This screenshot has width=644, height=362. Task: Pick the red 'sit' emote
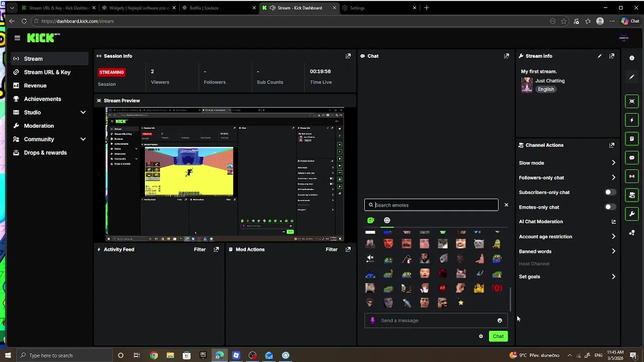point(442,288)
